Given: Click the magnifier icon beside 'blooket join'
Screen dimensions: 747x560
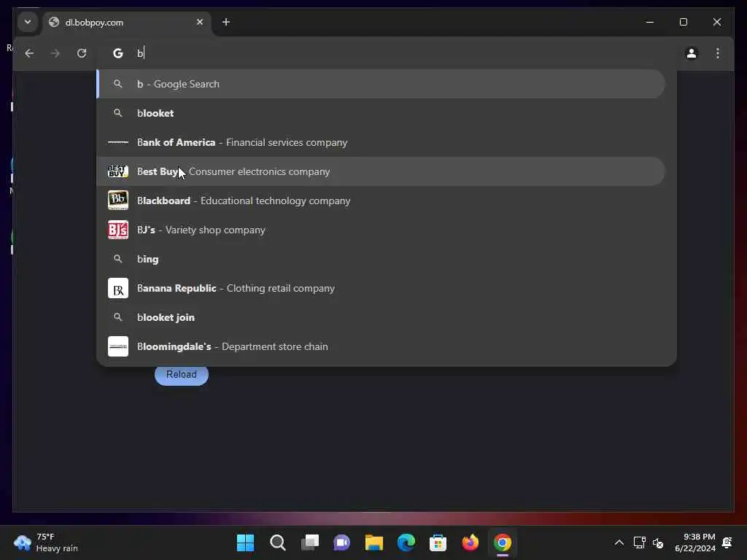Looking at the screenshot, I should [117, 317].
